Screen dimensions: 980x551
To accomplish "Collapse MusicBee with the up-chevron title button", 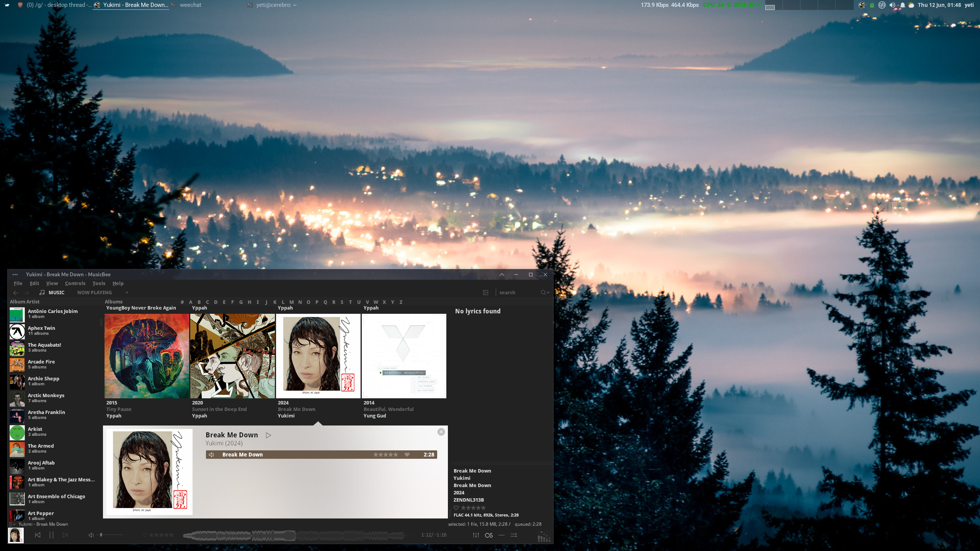I will coord(501,274).
